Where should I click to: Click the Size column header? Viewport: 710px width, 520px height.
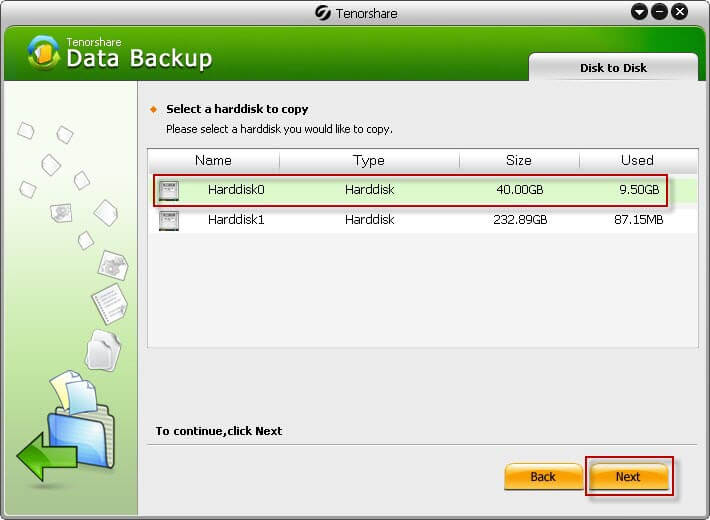[520, 160]
